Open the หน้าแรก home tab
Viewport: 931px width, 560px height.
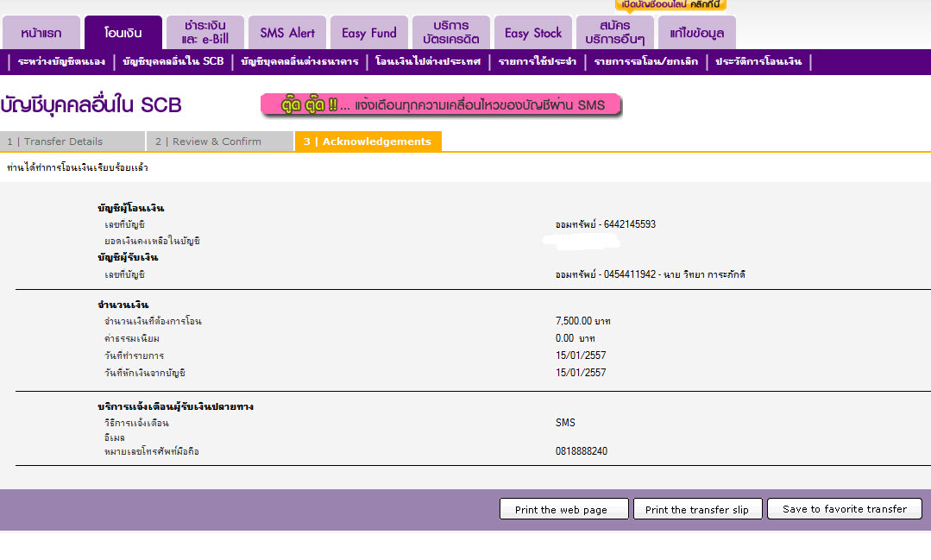pos(41,33)
